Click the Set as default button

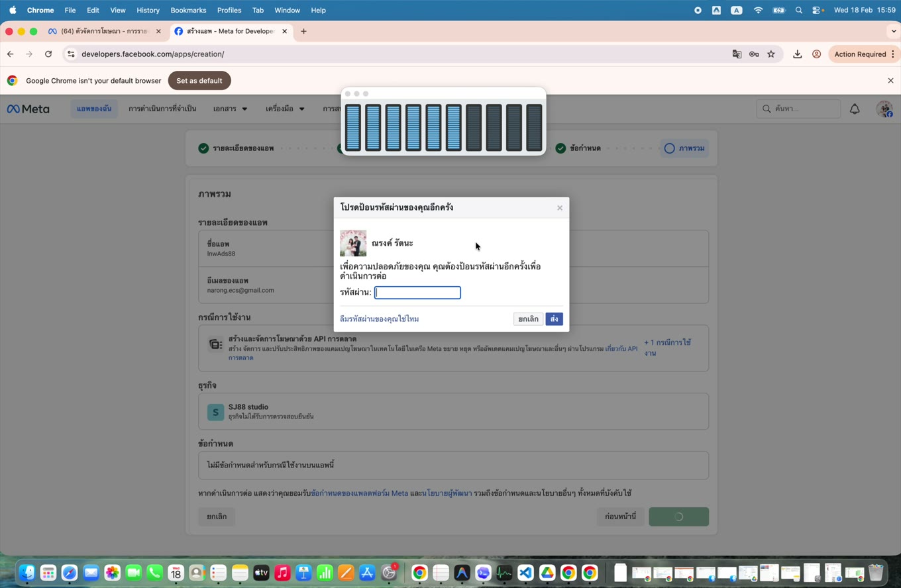[x=199, y=81]
